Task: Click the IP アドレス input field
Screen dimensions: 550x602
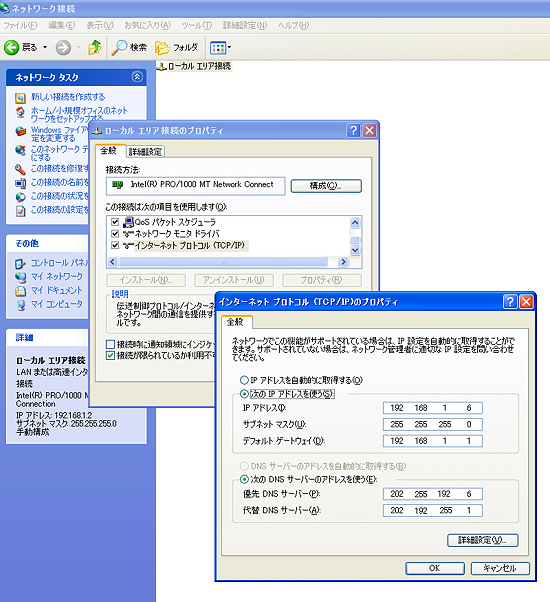Action: (x=433, y=408)
